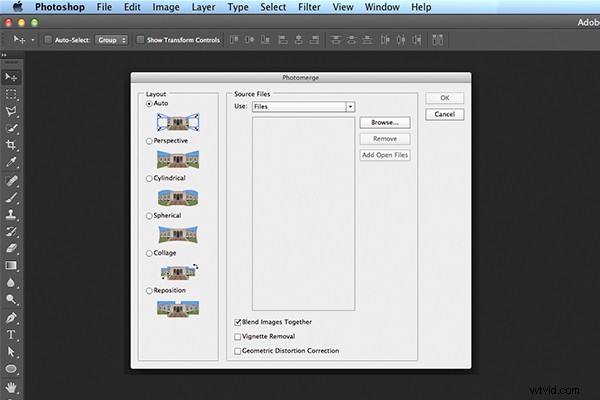Open the Move tool preset picker arrow
The image size is (600, 400).
[33, 40]
